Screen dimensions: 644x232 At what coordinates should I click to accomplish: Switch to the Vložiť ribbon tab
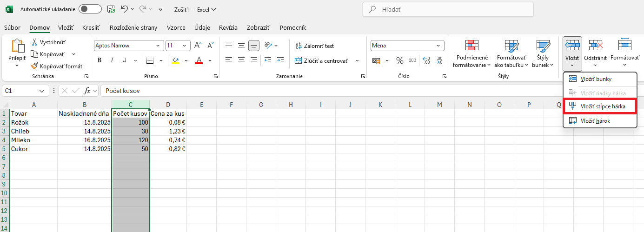(x=66, y=27)
